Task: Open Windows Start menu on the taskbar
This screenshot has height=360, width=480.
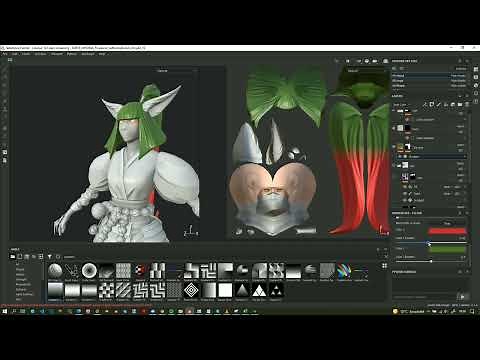Action: [4, 311]
